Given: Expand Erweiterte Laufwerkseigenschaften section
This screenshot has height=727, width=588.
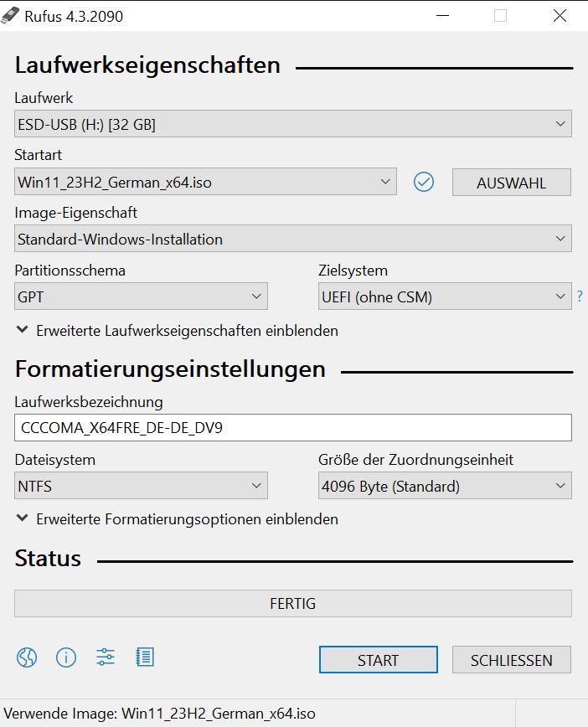Looking at the screenshot, I should (x=177, y=331).
